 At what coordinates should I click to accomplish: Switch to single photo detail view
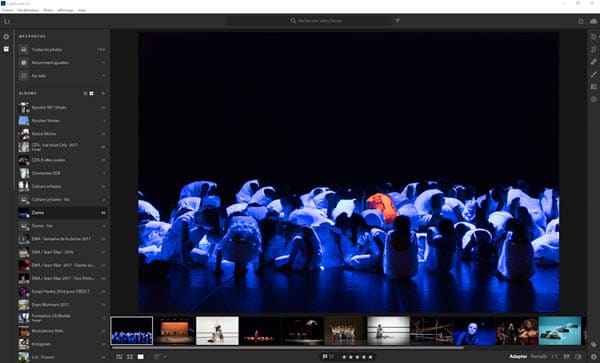[x=141, y=356]
